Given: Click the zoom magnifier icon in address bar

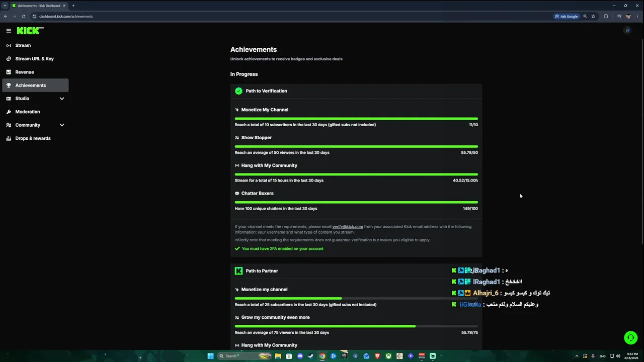Looking at the screenshot, I should [585, 16].
